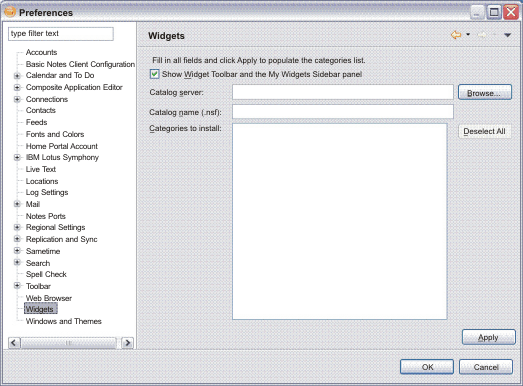Click the tree horizontal scrollbar thumb

68,343
